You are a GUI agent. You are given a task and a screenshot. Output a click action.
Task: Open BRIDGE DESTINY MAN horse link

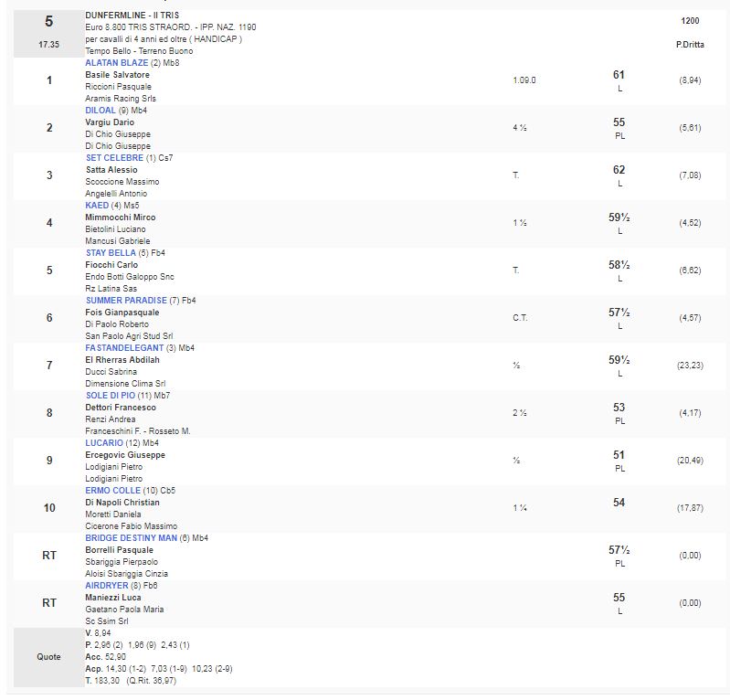coord(131,538)
